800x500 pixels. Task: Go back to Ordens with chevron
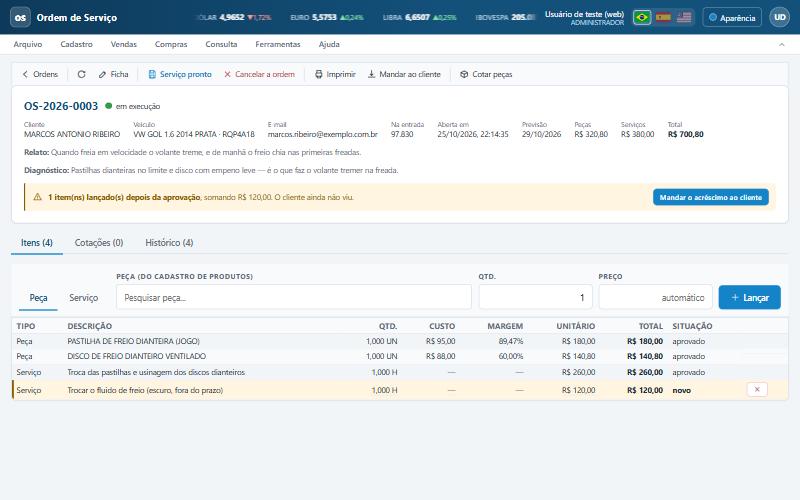click(40, 74)
